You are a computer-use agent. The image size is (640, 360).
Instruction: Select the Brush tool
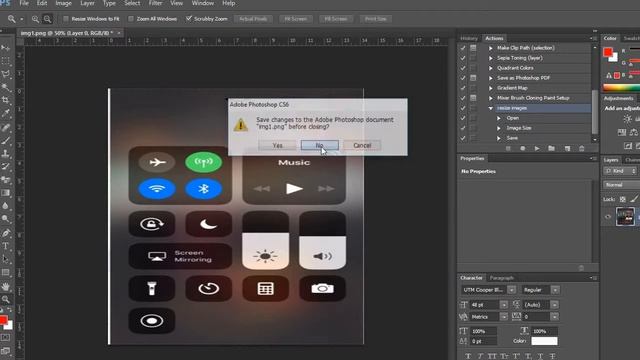[5, 141]
